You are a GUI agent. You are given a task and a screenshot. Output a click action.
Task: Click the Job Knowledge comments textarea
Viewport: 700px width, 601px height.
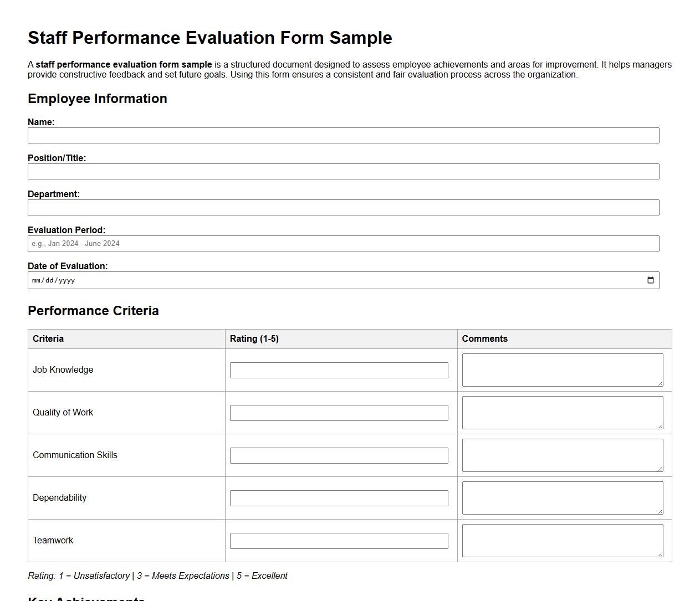click(x=562, y=369)
